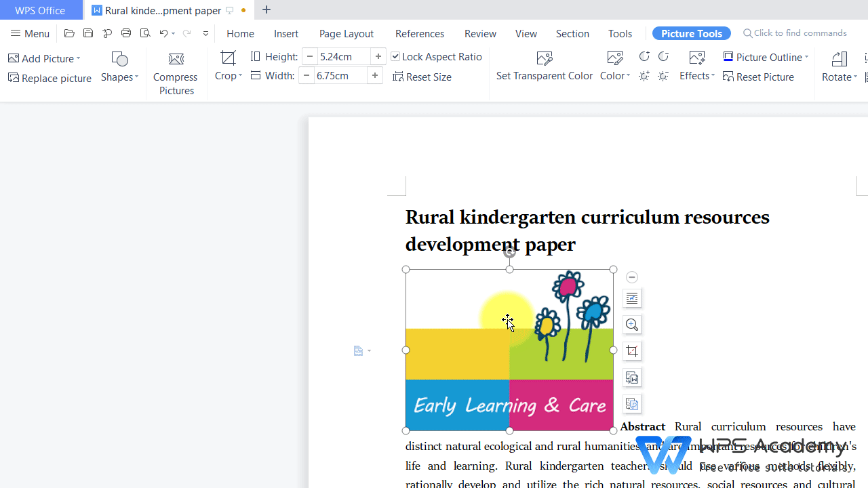The height and width of the screenshot is (488, 868).
Task: Open the Crop dropdown
Action: click(229, 66)
